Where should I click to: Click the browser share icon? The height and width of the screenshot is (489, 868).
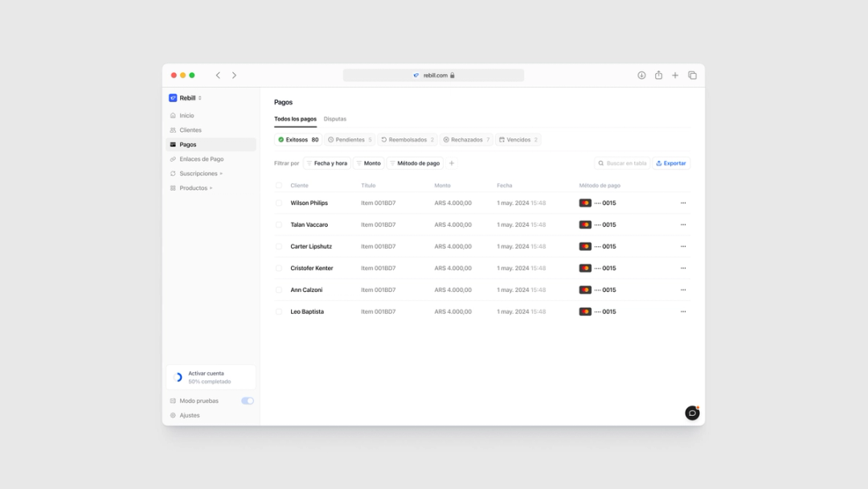click(x=659, y=76)
